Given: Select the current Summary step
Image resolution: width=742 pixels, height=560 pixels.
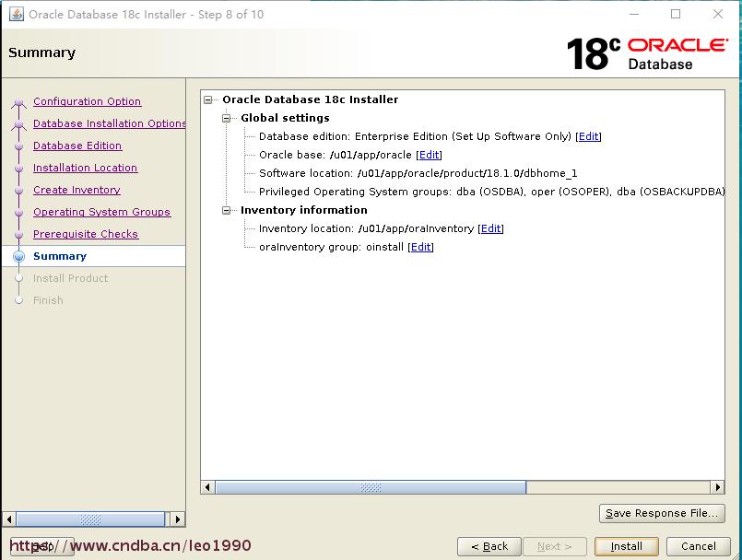Looking at the screenshot, I should pyautogui.click(x=60, y=256).
